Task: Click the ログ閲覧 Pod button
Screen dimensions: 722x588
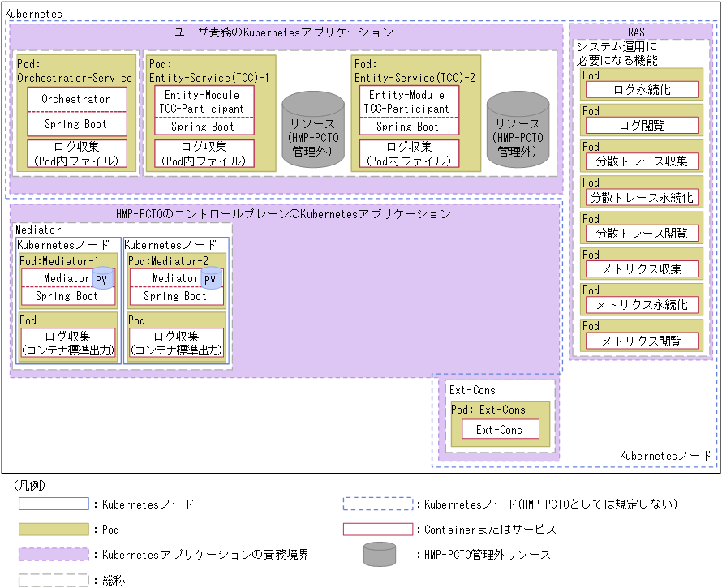Action: click(643, 125)
